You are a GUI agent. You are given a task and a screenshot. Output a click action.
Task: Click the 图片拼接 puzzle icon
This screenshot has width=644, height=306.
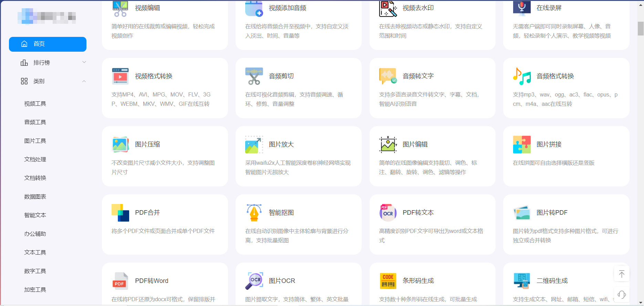click(x=522, y=144)
